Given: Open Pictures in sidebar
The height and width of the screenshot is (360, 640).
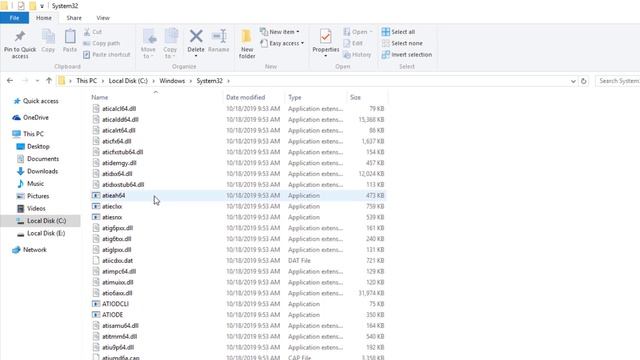Looking at the screenshot, I should click(x=38, y=196).
